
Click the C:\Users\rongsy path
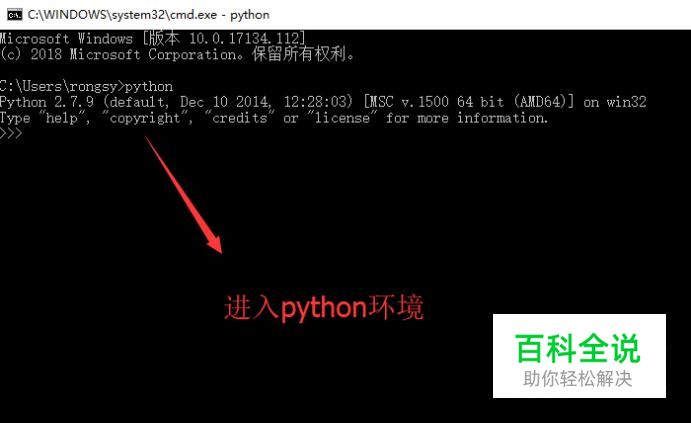click(x=59, y=86)
